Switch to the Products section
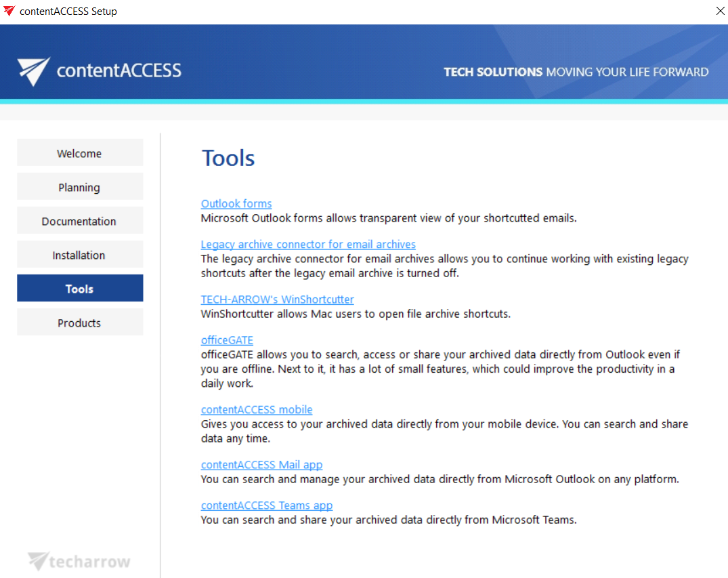 79,323
